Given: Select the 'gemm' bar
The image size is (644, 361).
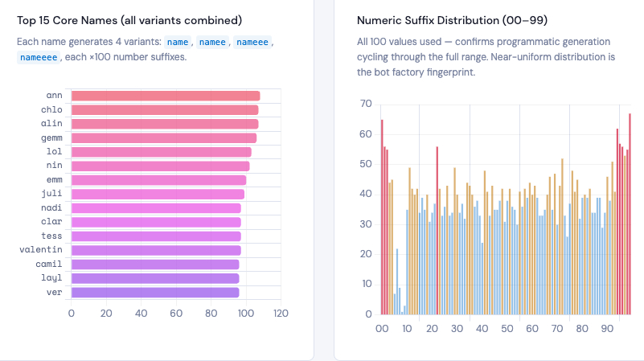Looking at the screenshot, I should 163,138.
